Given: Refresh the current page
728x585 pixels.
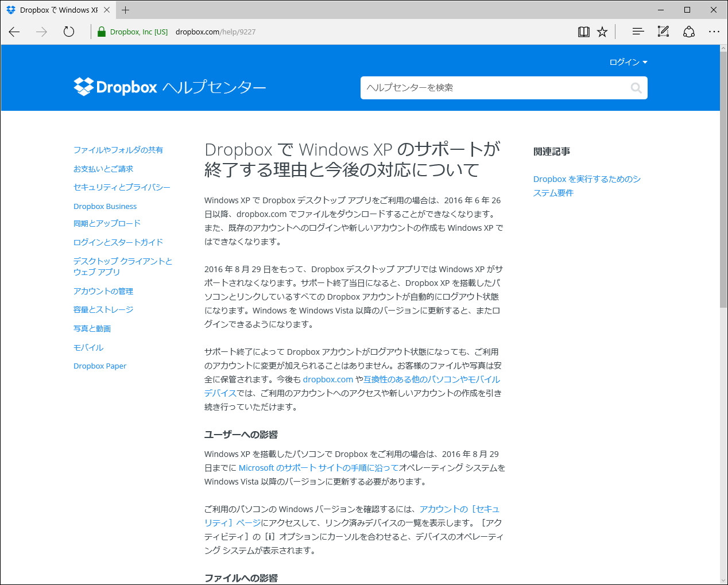Looking at the screenshot, I should click(x=68, y=32).
